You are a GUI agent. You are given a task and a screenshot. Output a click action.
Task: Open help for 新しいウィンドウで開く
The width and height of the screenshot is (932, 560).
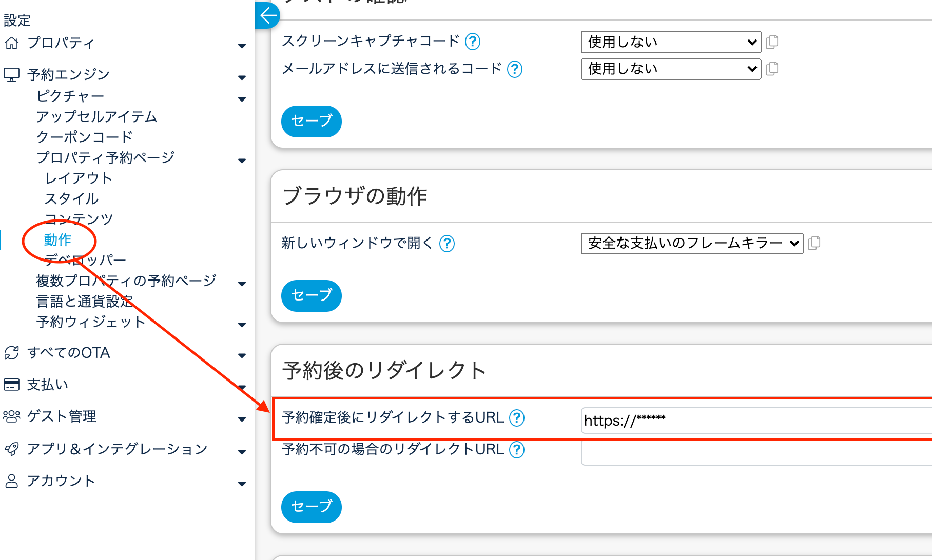point(446,244)
